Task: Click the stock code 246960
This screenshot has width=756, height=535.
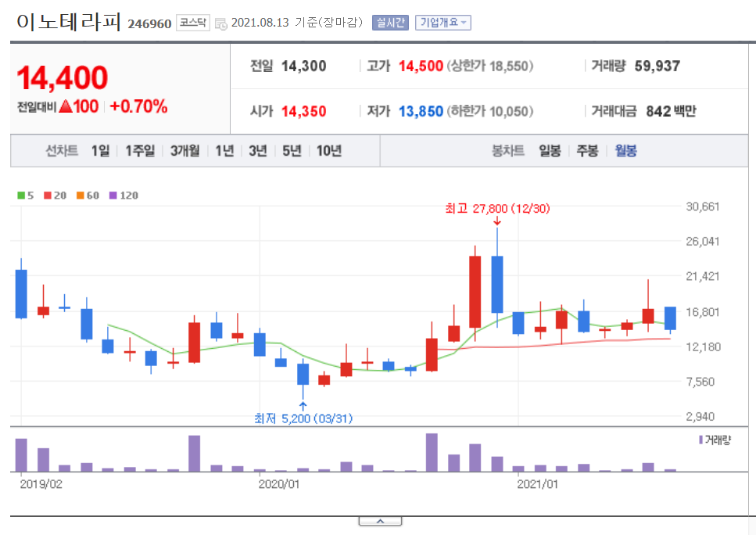Action: click(149, 23)
